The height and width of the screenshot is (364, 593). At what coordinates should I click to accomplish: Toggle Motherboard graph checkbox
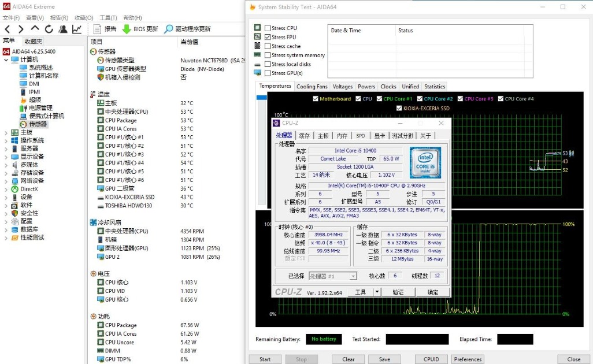click(x=316, y=99)
